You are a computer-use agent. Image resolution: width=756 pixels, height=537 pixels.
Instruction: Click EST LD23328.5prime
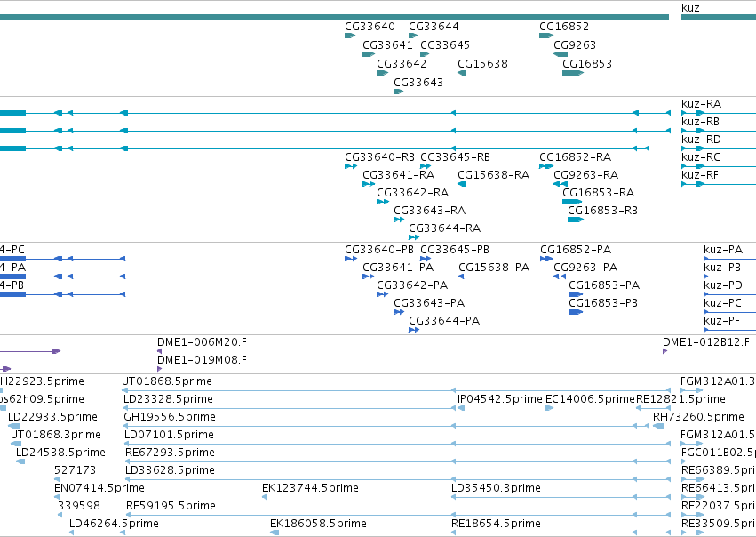(x=168, y=399)
